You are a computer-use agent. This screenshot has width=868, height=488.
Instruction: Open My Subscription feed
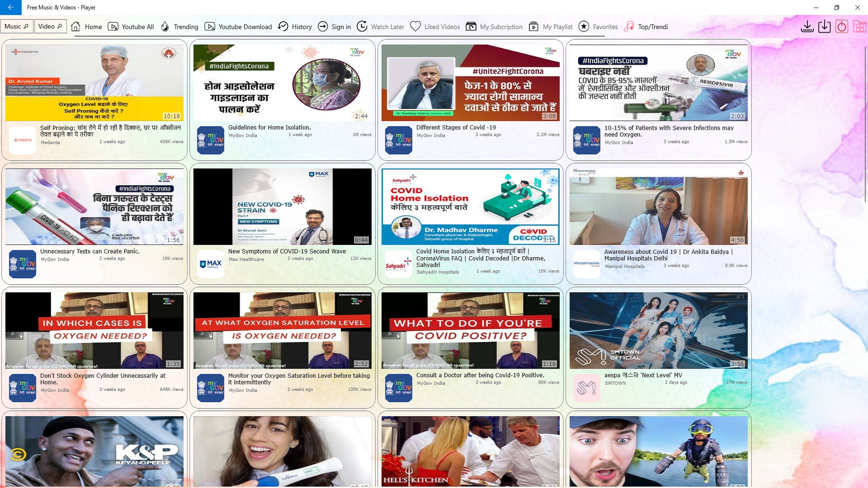click(x=500, y=27)
